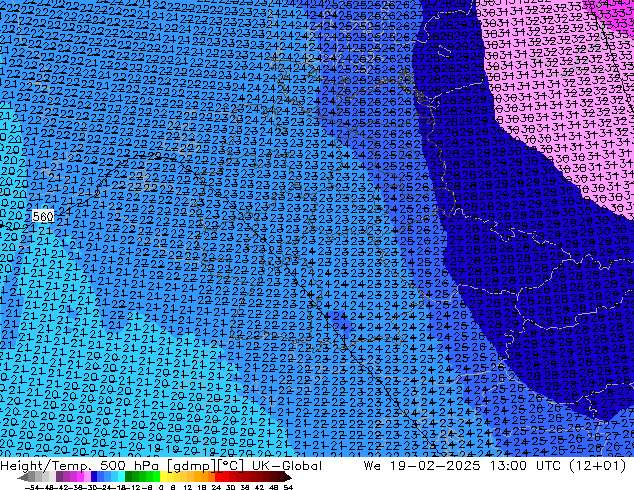Click the '[gdmp][°C]' units label

pos(206,466)
